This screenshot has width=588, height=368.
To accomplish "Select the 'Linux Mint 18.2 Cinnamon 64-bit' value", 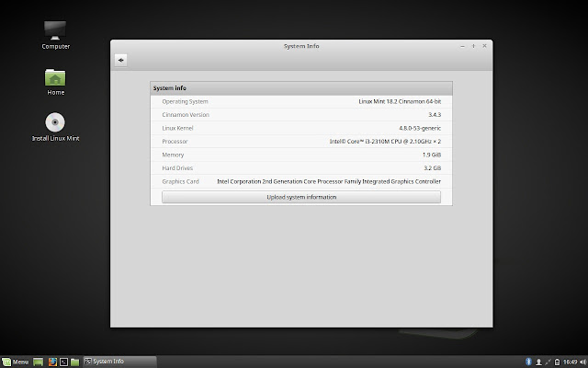I will click(x=400, y=101).
